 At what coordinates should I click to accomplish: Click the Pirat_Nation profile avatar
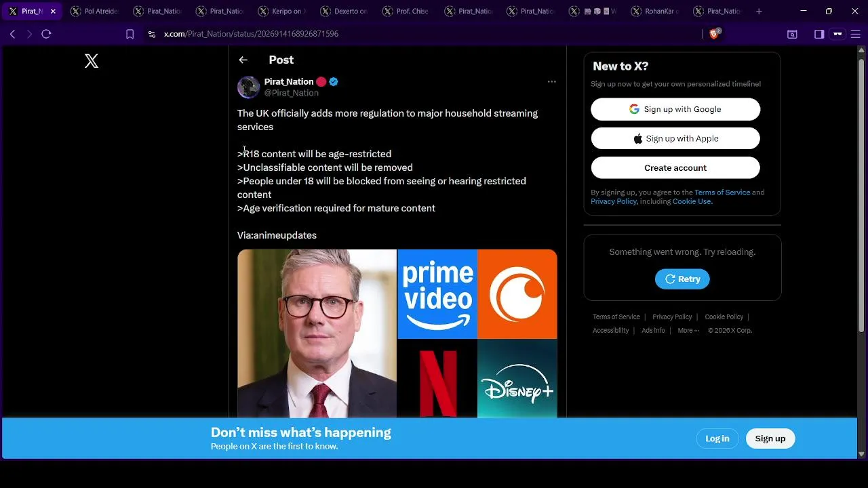click(x=248, y=87)
